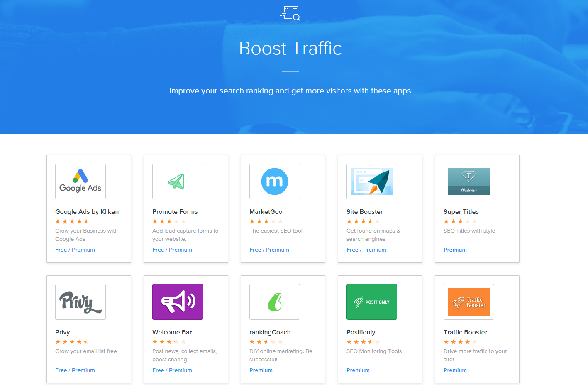Viewport: 588px width, 385px height.
Task: Select the MarketGoo blue m icon
Action: tap(275, 181)
